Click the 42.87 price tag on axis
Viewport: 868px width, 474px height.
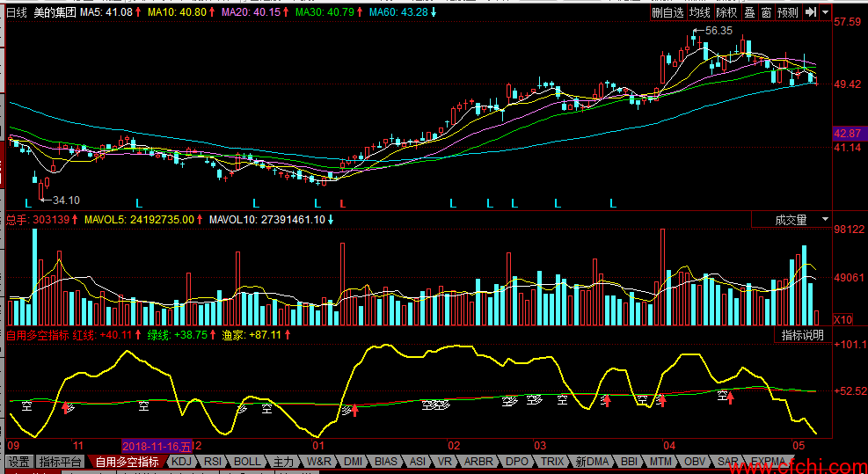pos(848,134)
